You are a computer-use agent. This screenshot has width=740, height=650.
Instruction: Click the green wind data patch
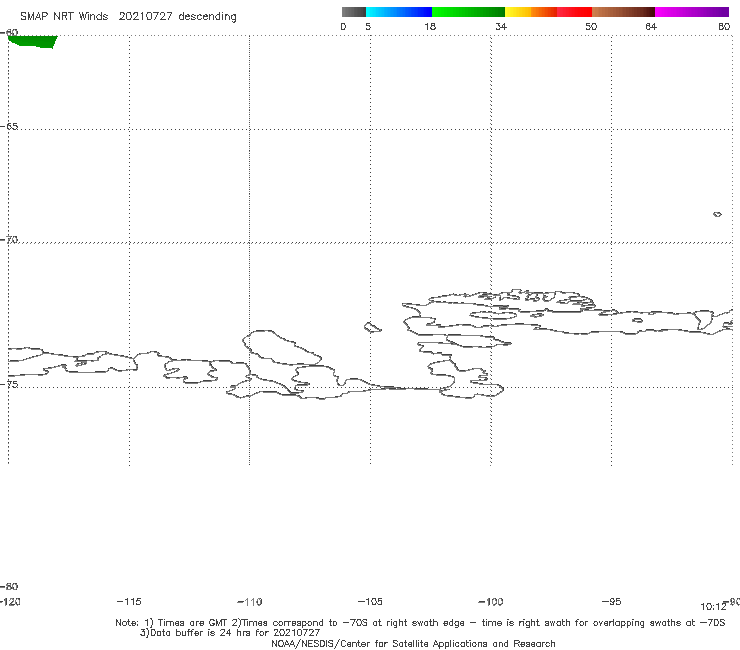(x=33, y=42)
